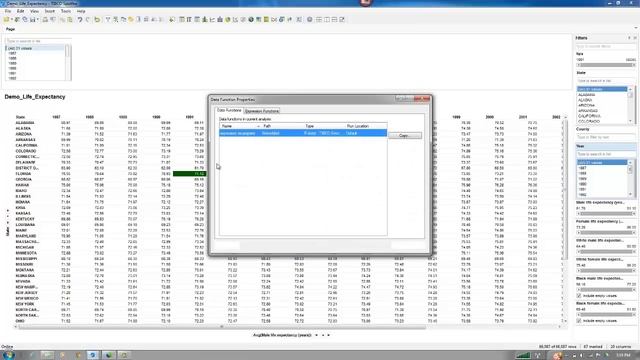This screenshot has width=640, height=360.
Task: Select ALABAMA in State filter list
Action: (587, 95)
